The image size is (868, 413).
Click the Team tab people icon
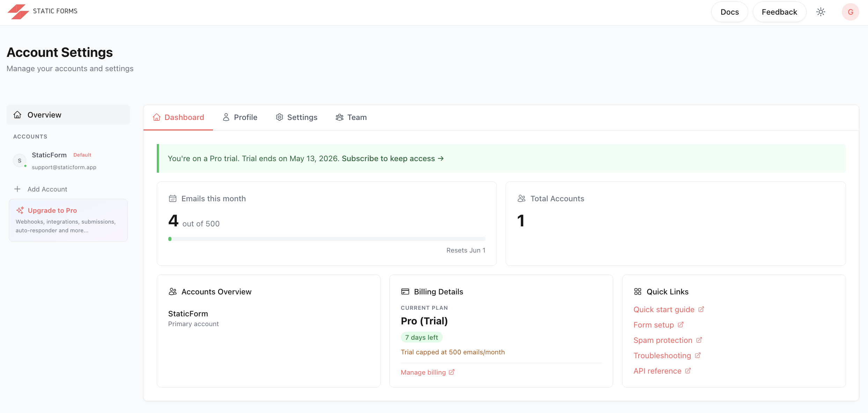pos(339,117)
